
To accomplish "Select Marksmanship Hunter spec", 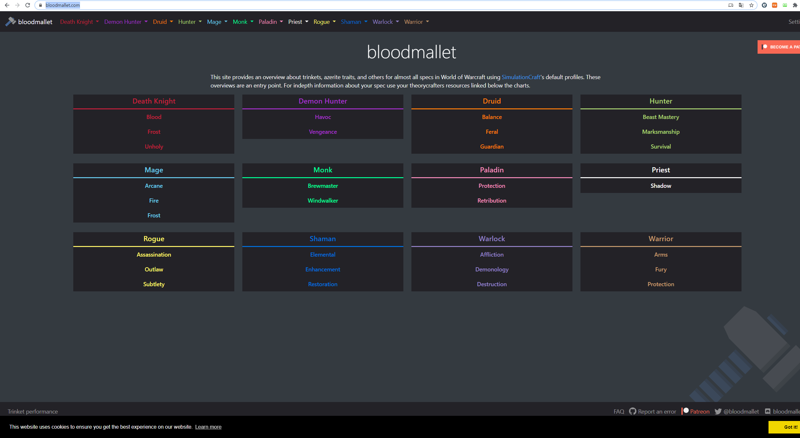I will (x=661, y=132).
